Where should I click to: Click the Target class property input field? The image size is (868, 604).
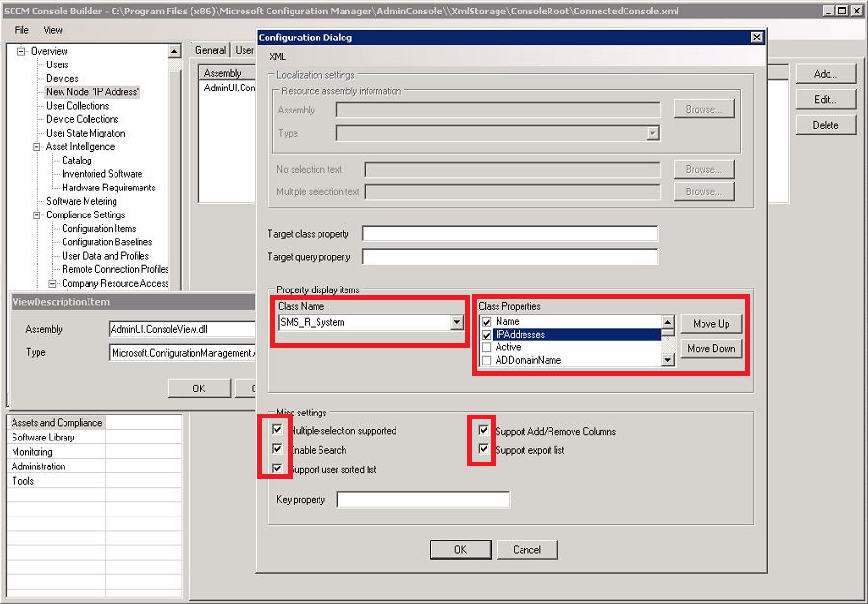pyautogui.click(x=510, y=233)
